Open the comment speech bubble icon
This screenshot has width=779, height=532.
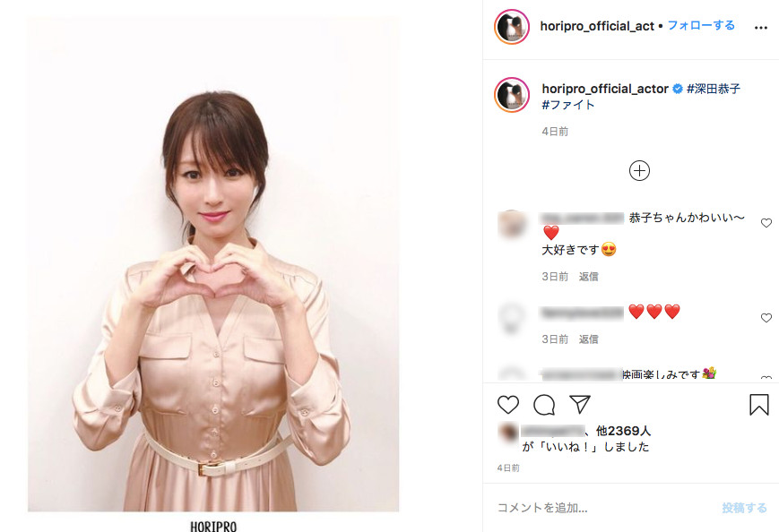(x=544, y=405)
